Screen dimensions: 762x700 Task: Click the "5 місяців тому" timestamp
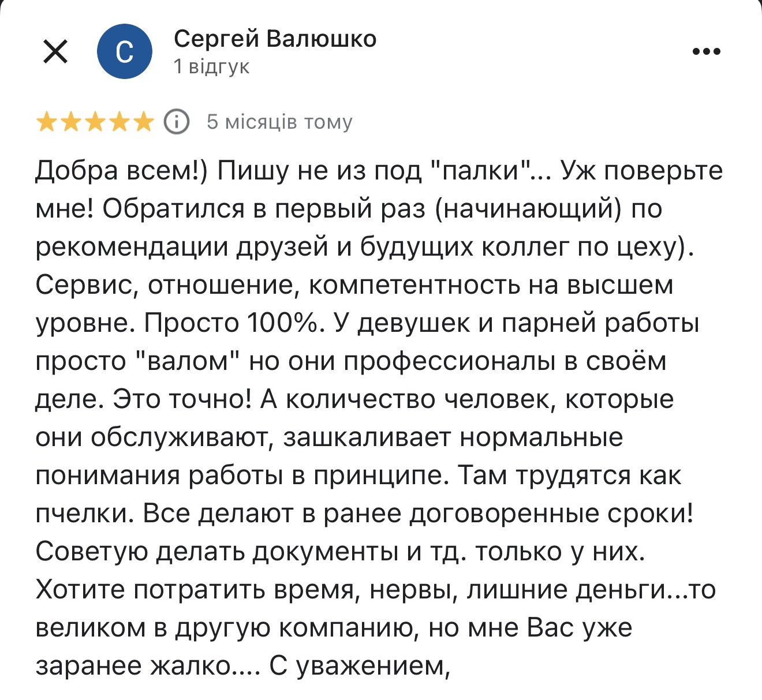pyautogui.click(x=279, y=122)
